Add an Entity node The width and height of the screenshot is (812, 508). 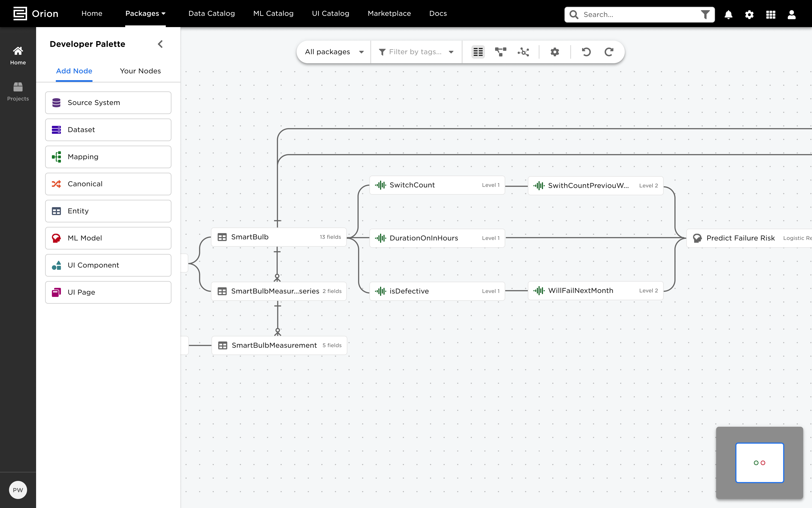point(108,211)
